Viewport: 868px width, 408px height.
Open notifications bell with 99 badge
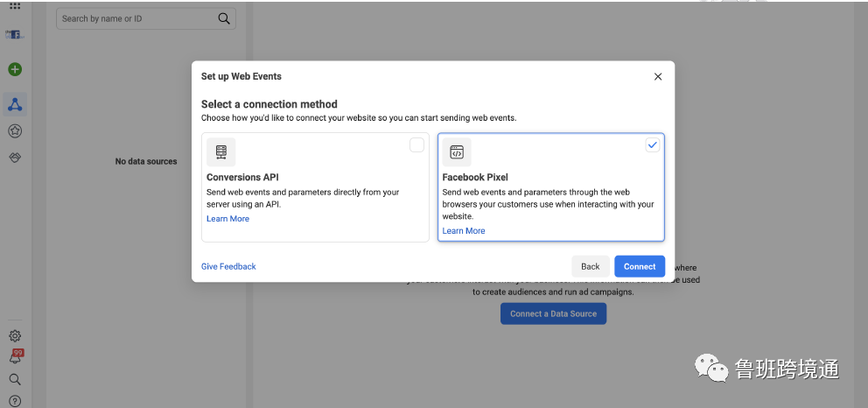point(16,357)
